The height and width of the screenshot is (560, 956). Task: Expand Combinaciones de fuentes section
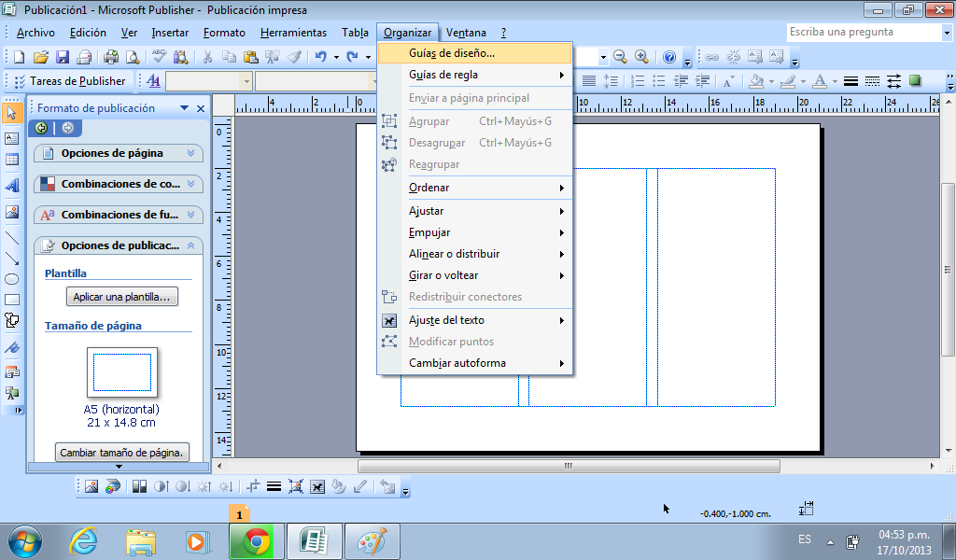click(x=119, y=215)
